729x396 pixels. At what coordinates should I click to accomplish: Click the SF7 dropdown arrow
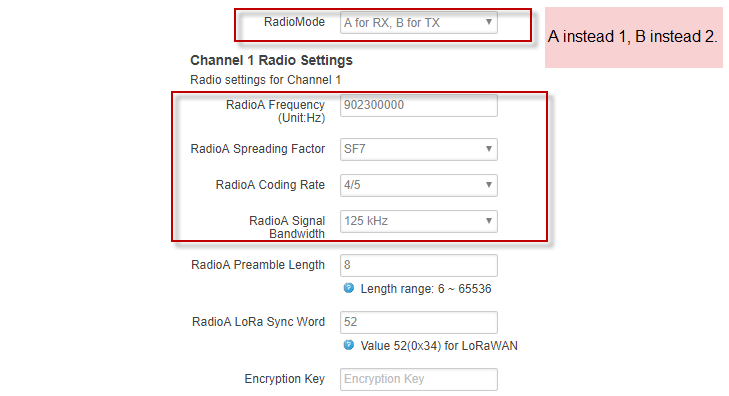click(489, 149)
